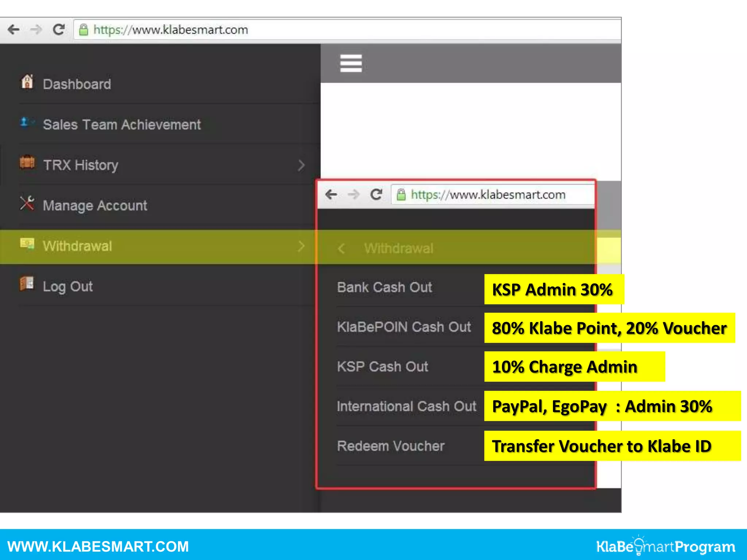Click the main browser forward arrow
This screenshot has height=560, width=747.
[x=36, y=30]
